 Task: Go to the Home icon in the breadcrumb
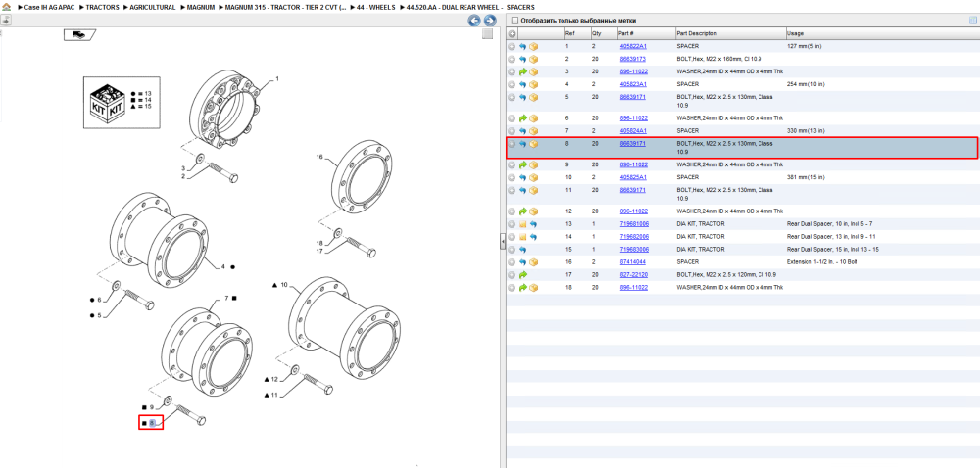7,7
